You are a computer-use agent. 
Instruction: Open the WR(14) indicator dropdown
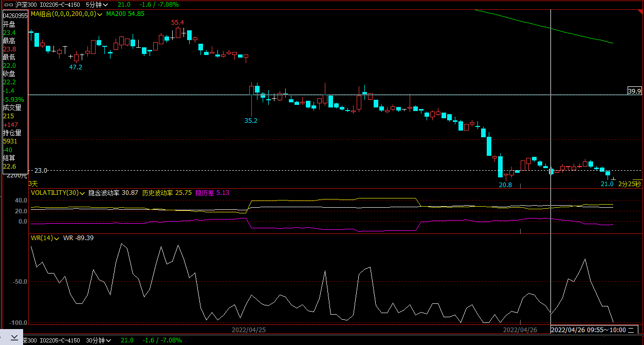click(57, 238)
